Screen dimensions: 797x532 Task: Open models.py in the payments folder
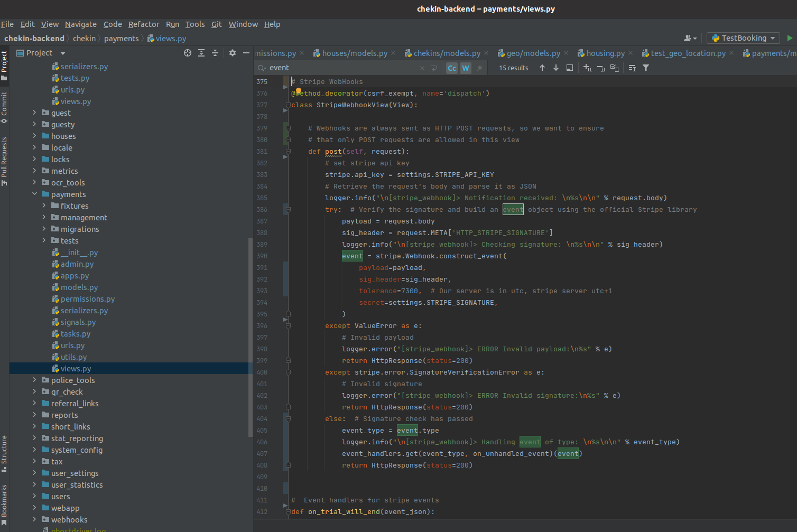[79, 287]
